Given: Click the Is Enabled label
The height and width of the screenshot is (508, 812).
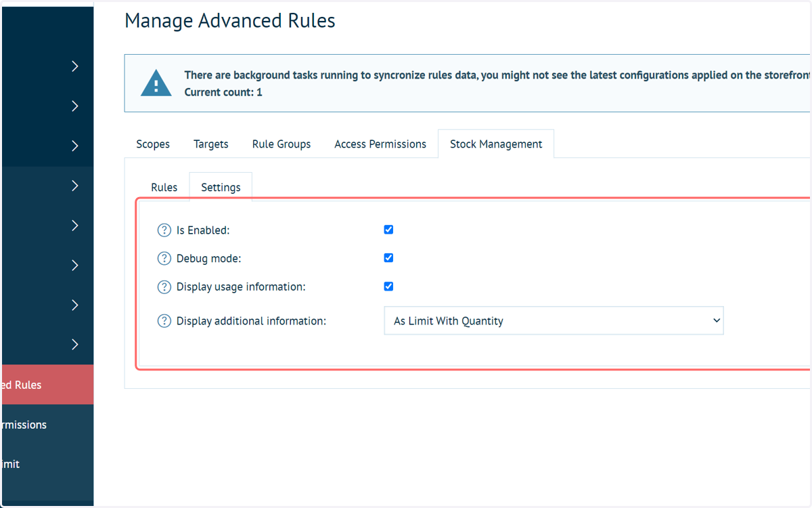Looking at the screenshot, I should pos(203,230).
